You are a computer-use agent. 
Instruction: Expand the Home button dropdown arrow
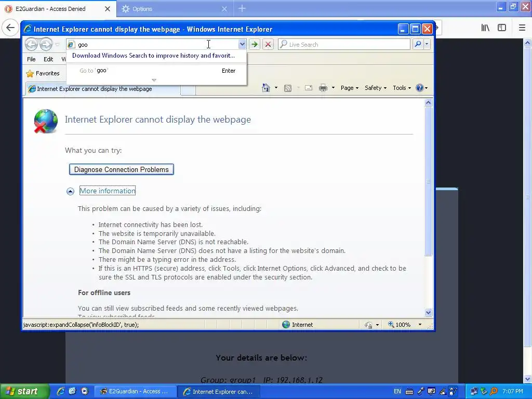(x=276, y=88)
